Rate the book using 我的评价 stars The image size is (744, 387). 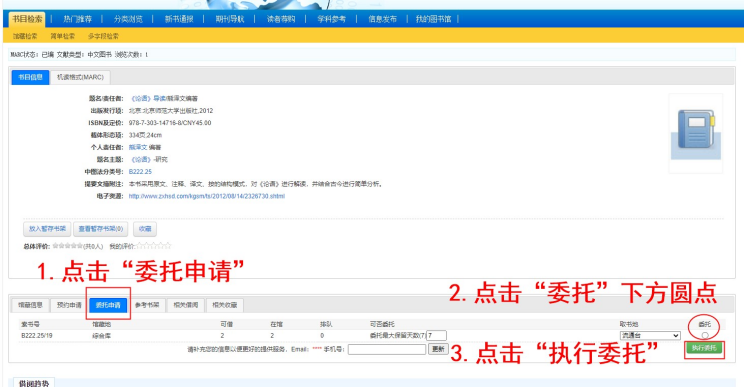click(x=153, y=246)
